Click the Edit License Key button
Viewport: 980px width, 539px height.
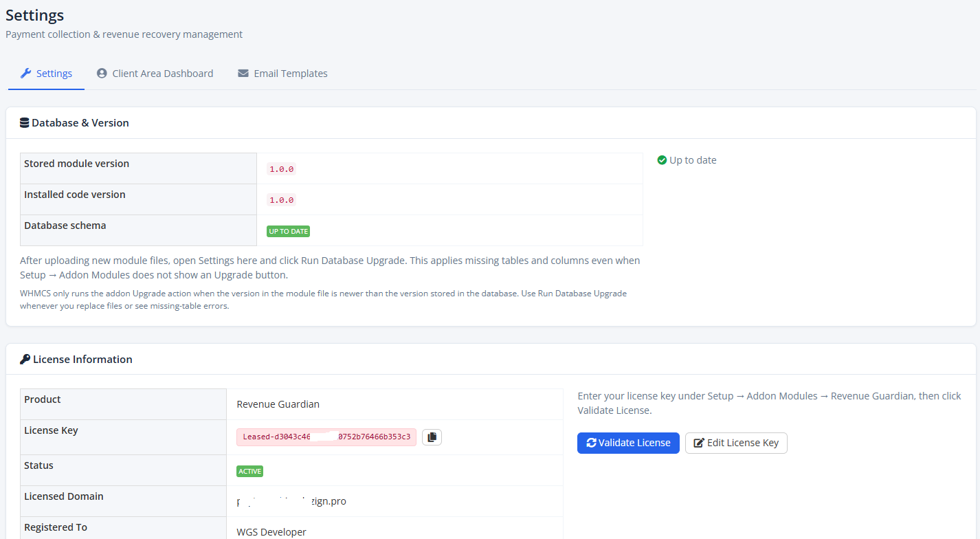[736, 443]
